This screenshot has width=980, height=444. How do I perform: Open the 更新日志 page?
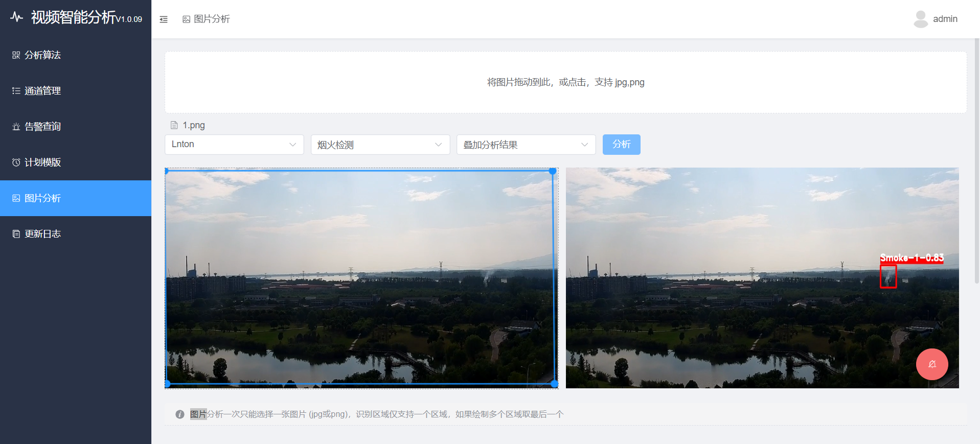tap(76, 234)
